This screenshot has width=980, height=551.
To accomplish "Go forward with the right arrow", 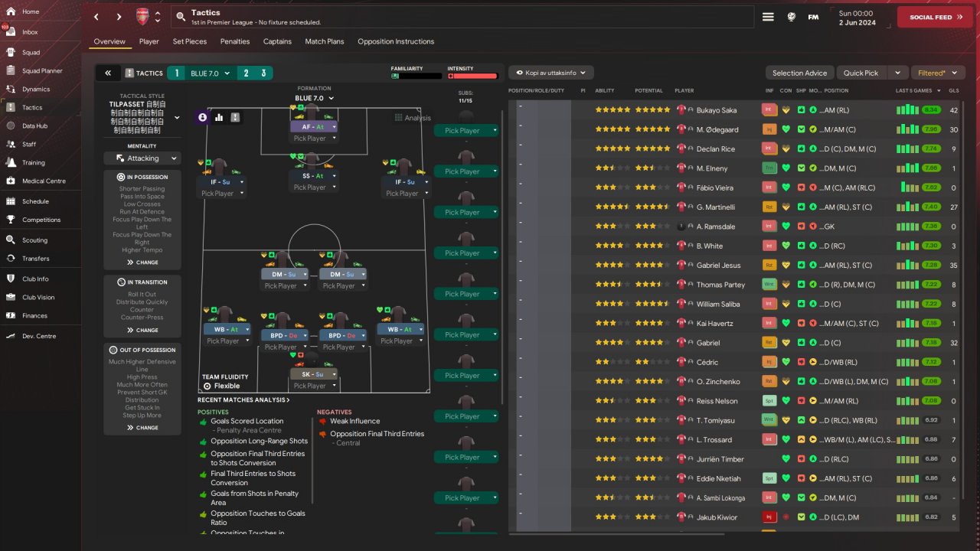I will (119, 17).
